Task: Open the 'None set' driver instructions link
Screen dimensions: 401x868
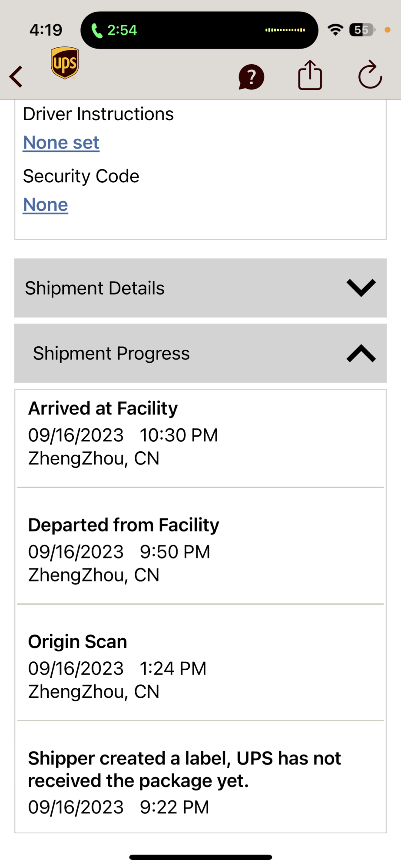Action: pyautogui.click(x=61, y=143)
